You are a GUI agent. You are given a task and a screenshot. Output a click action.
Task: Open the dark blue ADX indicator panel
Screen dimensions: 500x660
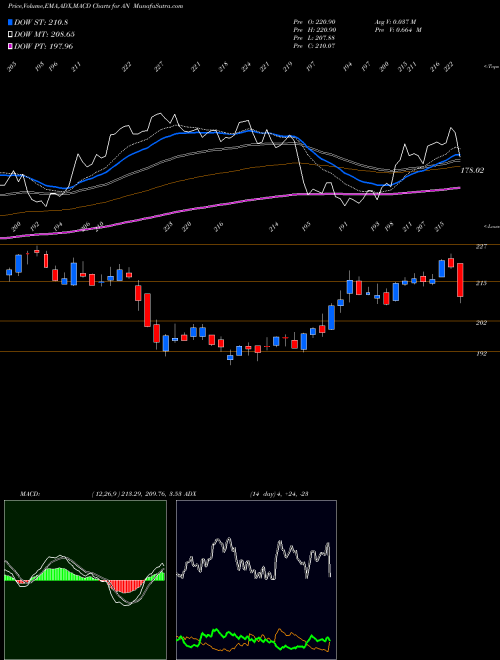pos(256,580)
